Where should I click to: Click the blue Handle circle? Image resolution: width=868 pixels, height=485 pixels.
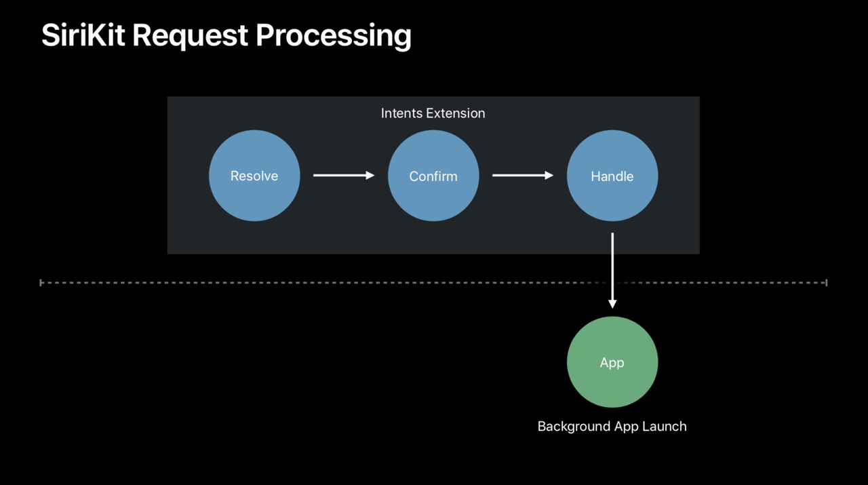(612, 176)
